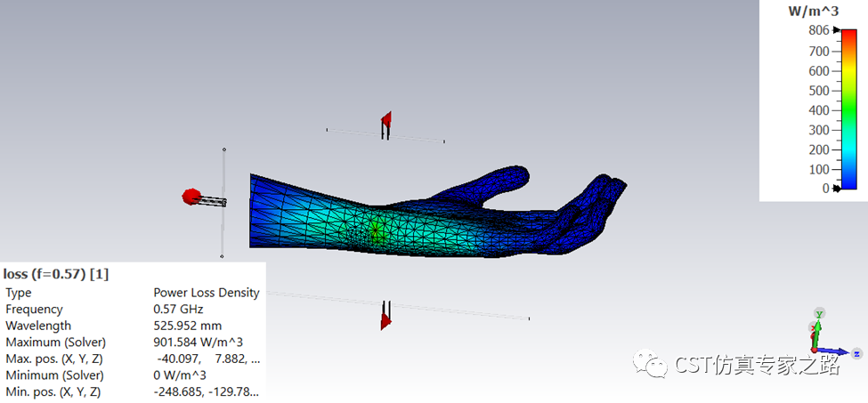Select the red port marker left of forearm
Screen dimensions: 868x403
click(191, 197)
